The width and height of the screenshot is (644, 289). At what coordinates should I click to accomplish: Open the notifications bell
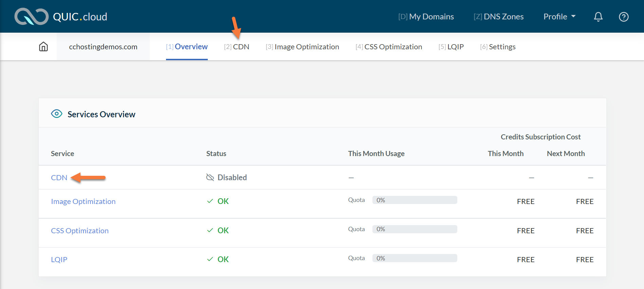(598, 17)
